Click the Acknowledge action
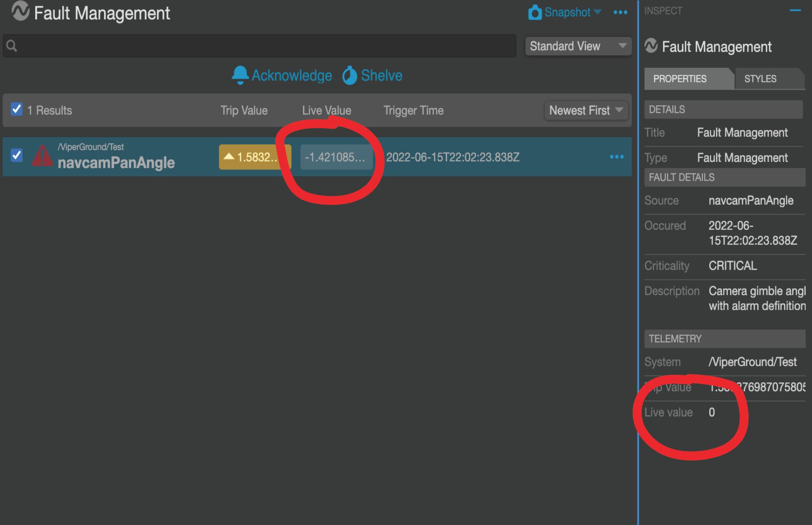Viewport: 812px width, 525px height. pos(292,75)
